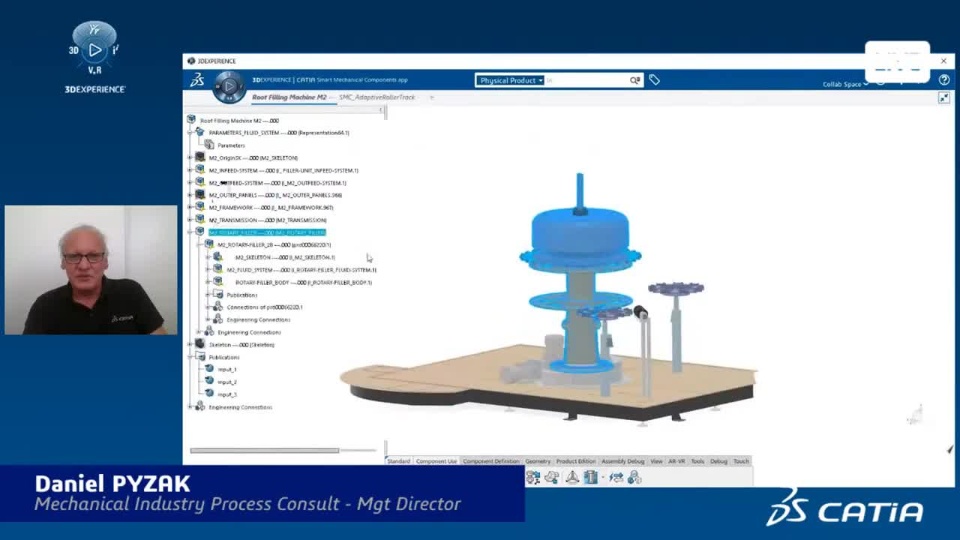Image resolution: width=960 pixels, height=540 pixels.
Task: Expand M2_INFEED-SYSTEM tree node
Action: point(190,170)
